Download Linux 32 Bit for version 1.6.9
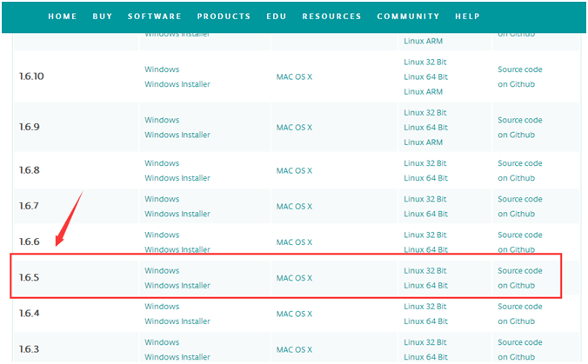588x364 pixels. tap(425, 113)
